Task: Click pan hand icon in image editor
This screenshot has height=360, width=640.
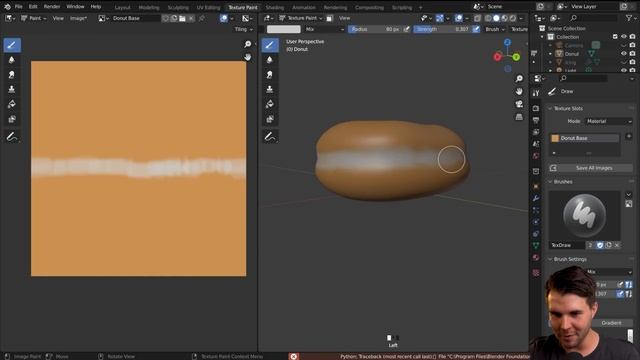Action: [x=247, y=57]
